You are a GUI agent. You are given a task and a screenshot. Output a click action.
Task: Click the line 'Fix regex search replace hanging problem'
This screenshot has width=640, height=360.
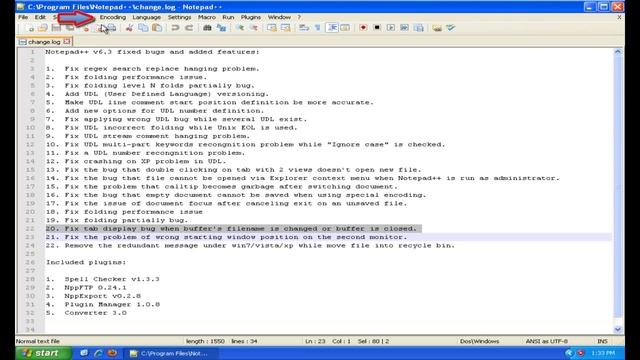click(162, 69)
